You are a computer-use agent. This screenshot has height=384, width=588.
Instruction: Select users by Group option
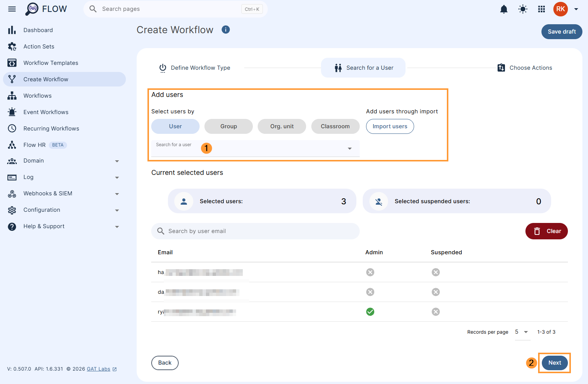(x=229, y=126)
